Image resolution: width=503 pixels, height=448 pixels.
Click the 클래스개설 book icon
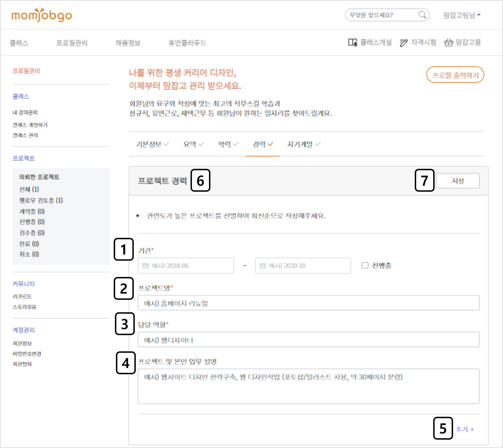coord(353,43)
